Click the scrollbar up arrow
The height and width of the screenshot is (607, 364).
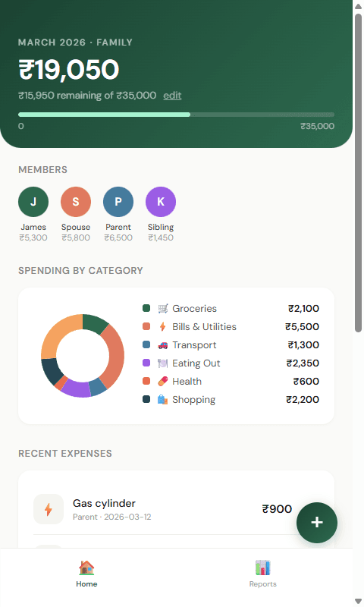[x=358, y=6]
